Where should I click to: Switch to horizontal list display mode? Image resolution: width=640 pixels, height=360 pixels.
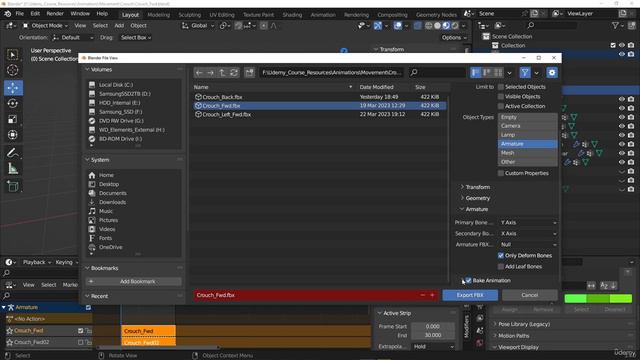point(487,73)
